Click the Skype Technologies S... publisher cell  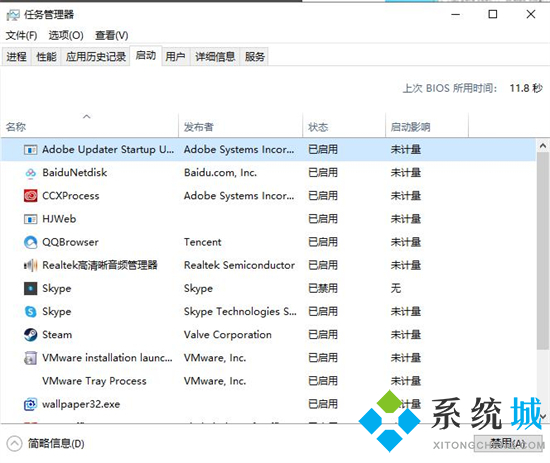click(240, 312)
